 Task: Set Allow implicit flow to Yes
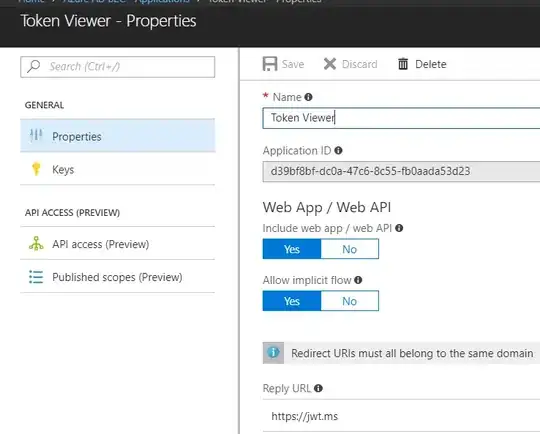click(292, 301)
